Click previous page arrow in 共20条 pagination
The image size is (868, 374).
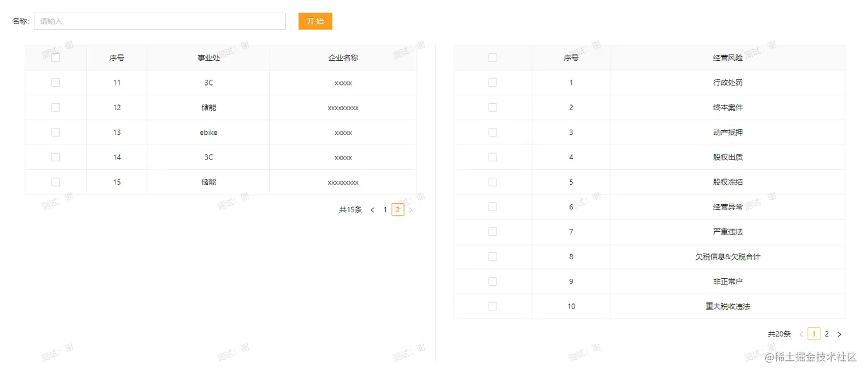tap(801, 334)
